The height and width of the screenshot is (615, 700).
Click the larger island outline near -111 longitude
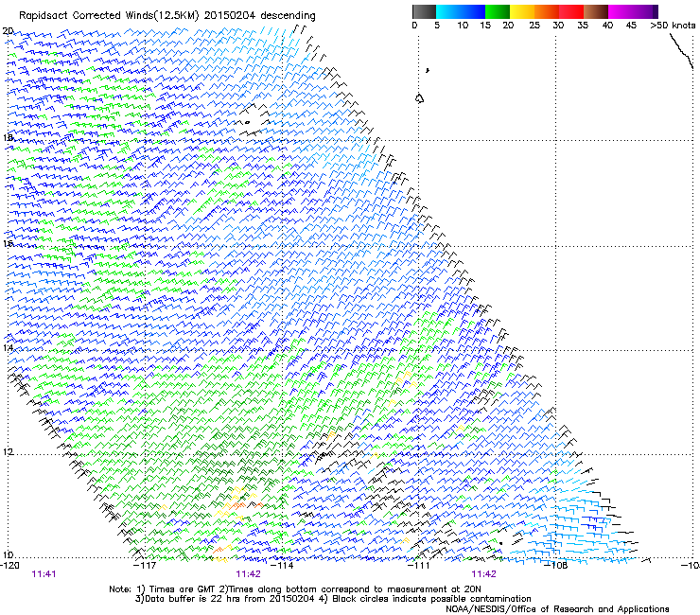click(419, 98)
